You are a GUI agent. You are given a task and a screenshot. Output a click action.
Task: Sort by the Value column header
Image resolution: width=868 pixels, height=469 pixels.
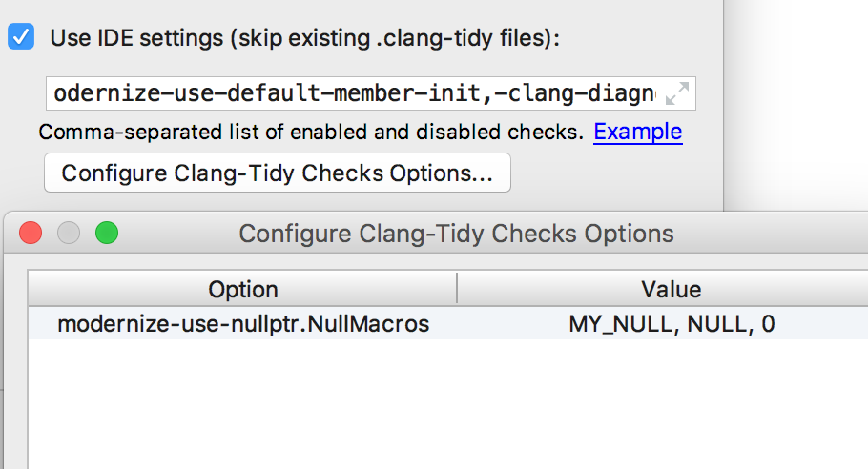(x=671, y=289)
